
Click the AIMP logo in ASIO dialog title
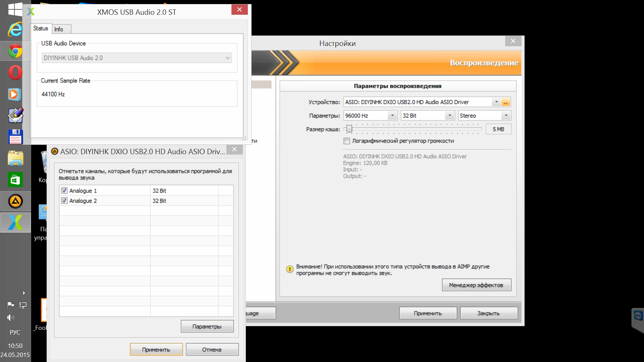point(55,152)
